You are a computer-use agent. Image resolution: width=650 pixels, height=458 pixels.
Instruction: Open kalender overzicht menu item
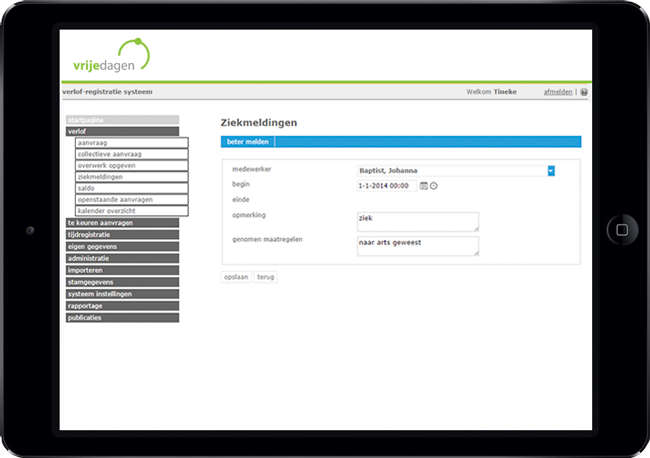pyautogui.click(x=132, y=211)
